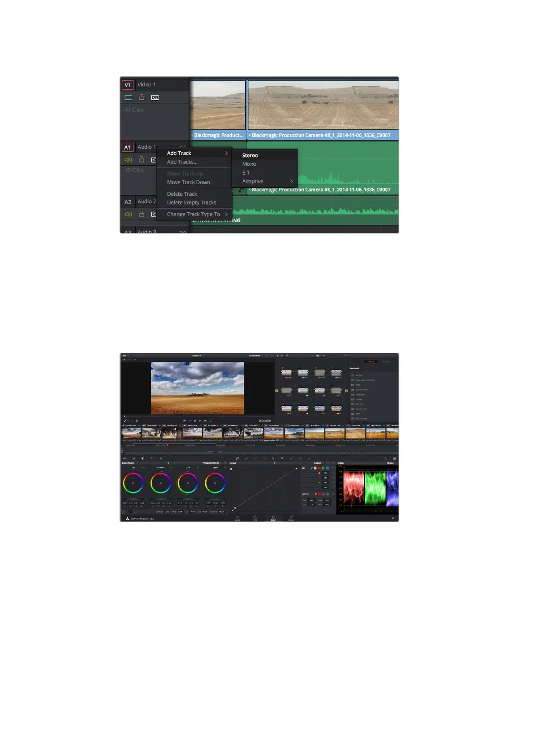The image size is (535, 756).
Task: Expand the Adaptive track submenu
Action: coord(265,182)
